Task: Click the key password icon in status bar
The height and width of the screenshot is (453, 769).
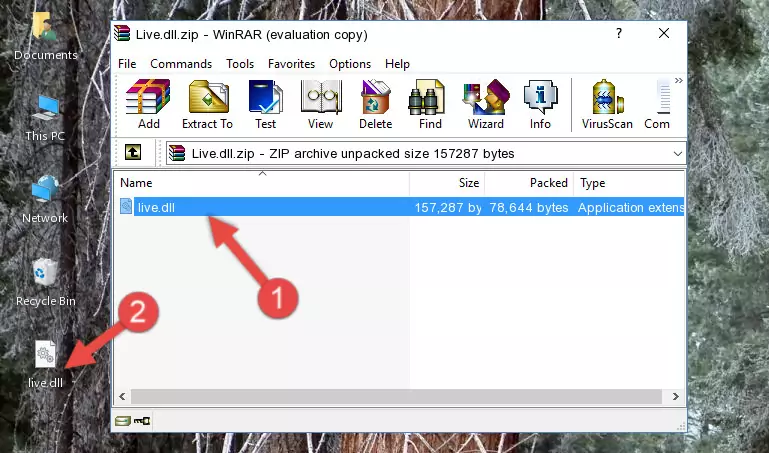Action: (142, 420)
